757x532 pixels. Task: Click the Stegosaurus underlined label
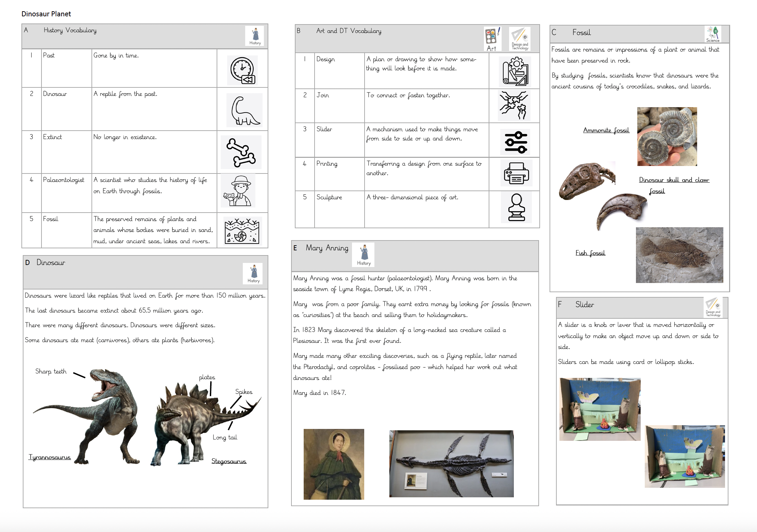coord(229,461)
